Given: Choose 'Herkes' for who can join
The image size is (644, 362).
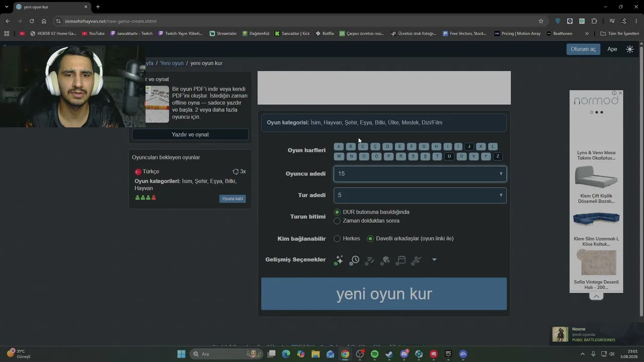Looking at the screenshot, I should pos(337,239).
